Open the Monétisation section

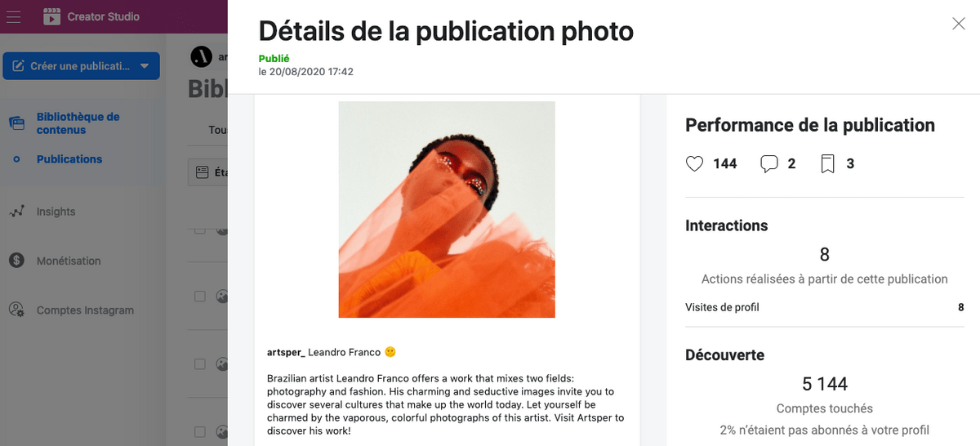click(x=69, y=261)
